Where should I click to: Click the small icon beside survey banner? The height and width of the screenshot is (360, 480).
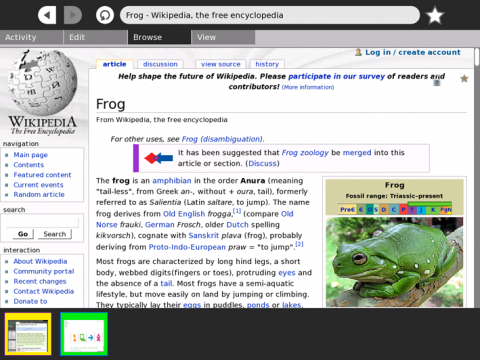437,83
